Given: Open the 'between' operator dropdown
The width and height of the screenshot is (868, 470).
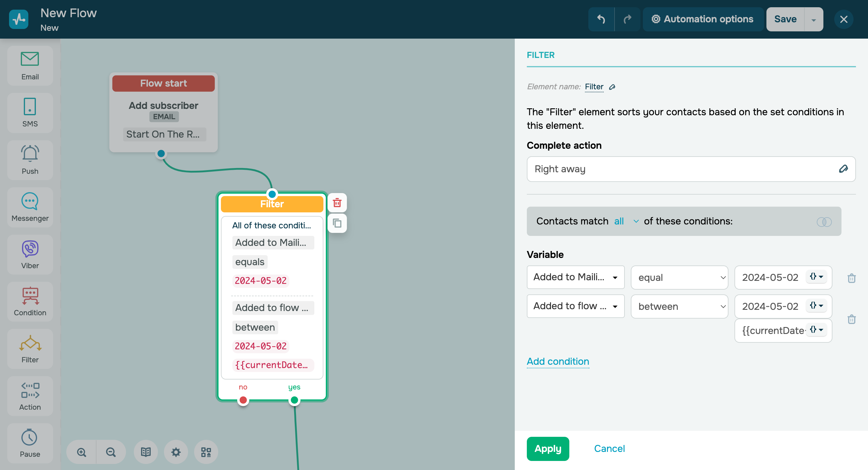Looking at the screenshot, I should click(679, 306).
